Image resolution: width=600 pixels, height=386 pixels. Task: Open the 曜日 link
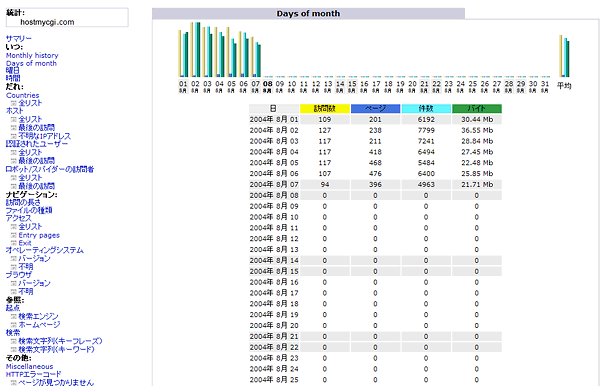(x=12, y=71)
